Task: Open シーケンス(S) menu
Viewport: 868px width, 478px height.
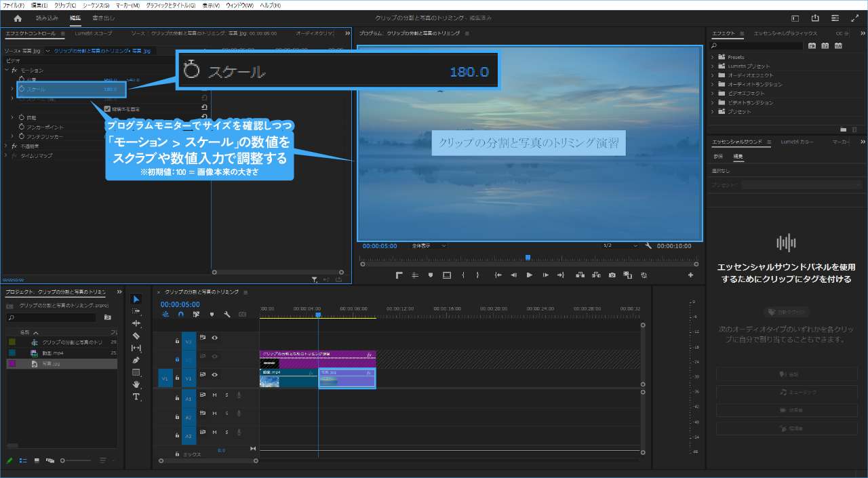Action: 96,5
